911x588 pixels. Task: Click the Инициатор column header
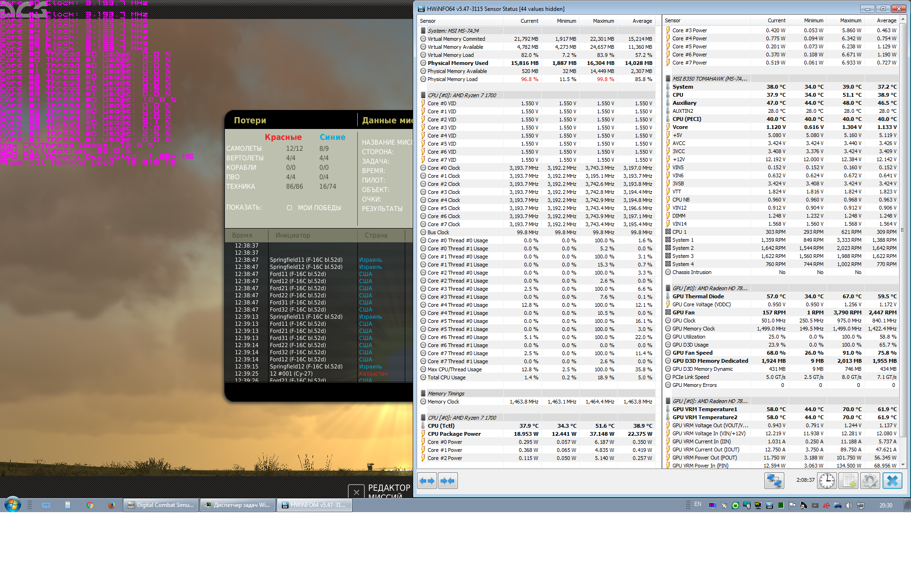313,235
